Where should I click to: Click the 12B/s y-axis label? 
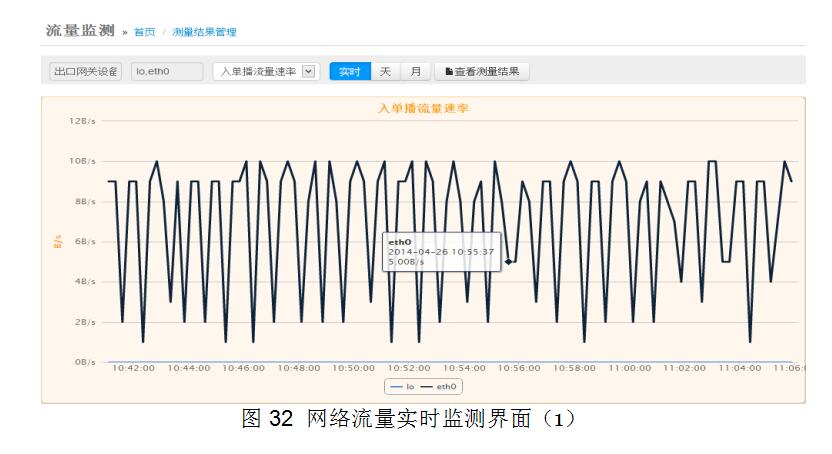point(83,121)
